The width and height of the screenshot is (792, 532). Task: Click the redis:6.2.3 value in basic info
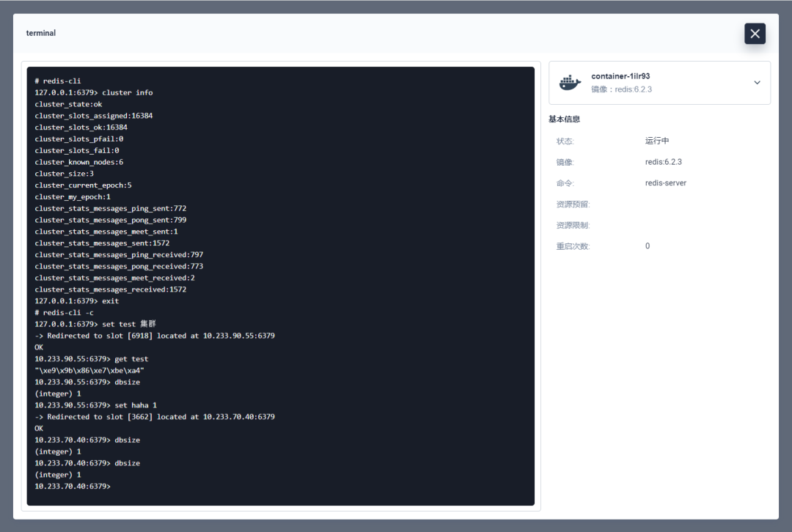tap(663, 162)
